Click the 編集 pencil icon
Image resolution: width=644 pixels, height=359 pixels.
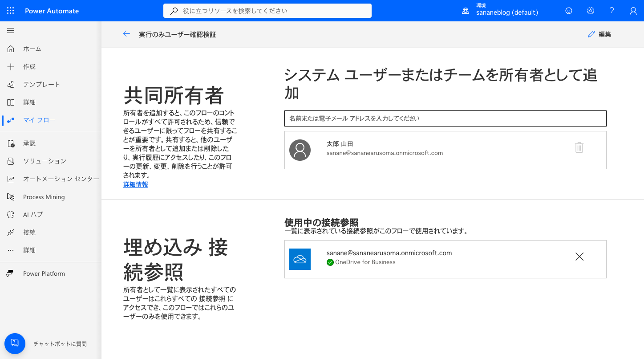[591, 34]
